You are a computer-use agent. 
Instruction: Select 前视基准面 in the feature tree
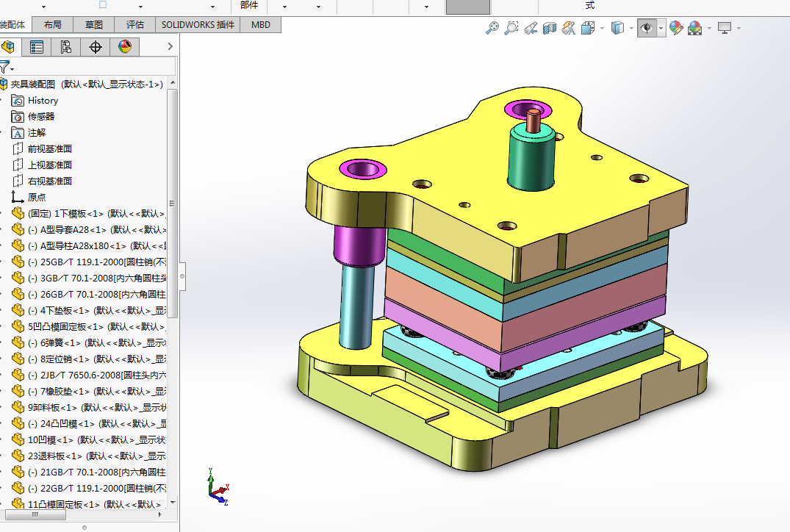50,148
